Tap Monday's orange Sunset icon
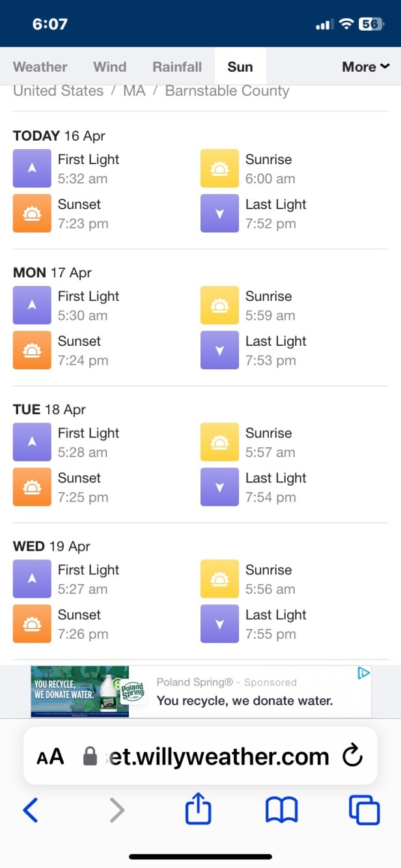The width and height of the screenshot is (401, 868). [x=32, y=350]
